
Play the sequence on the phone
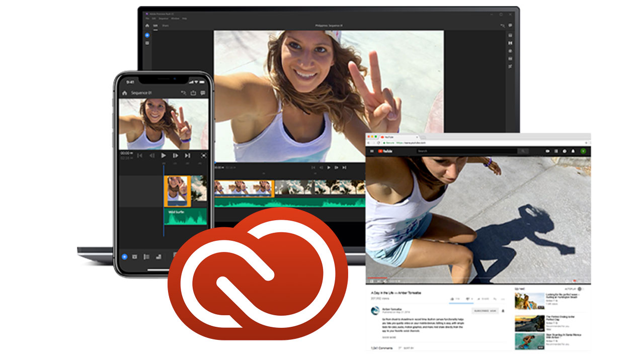pos(164,155)
